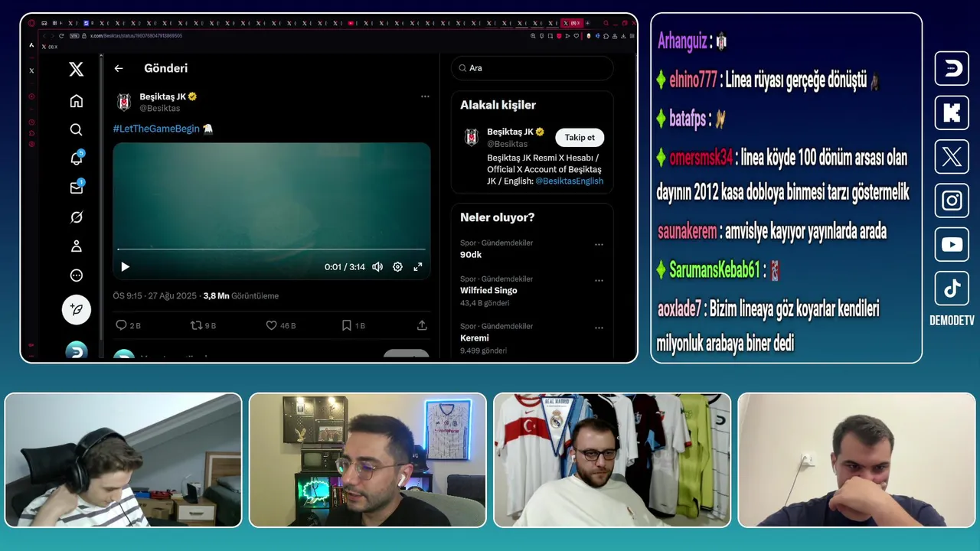Screen dimensions: 980x551
Task: Mute the video via speaker icon
Action: 377,267
